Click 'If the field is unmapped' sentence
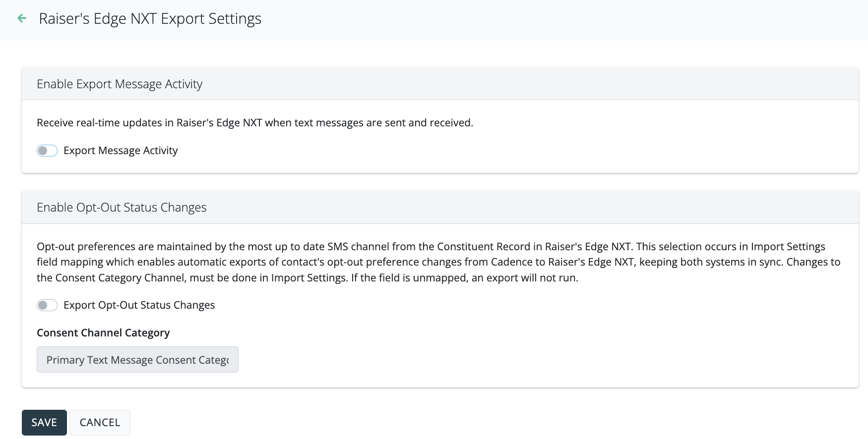 464,278
